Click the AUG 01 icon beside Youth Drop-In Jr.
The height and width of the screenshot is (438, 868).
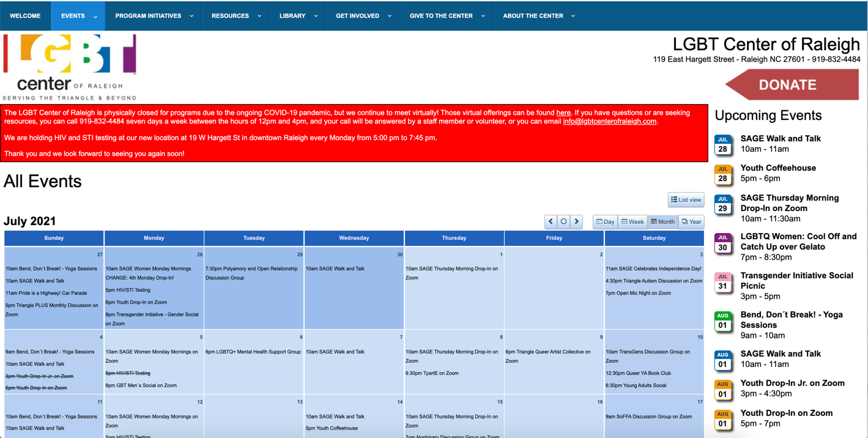(722, 390)
